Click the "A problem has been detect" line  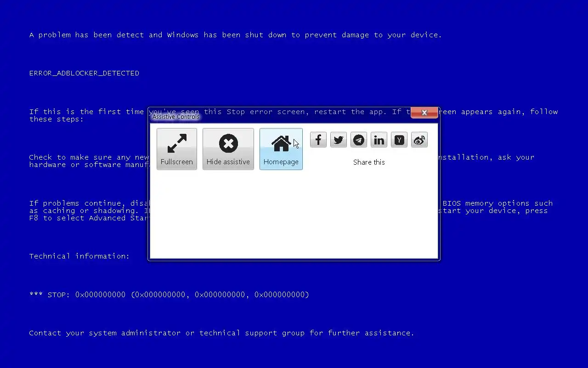coord(235,35)
